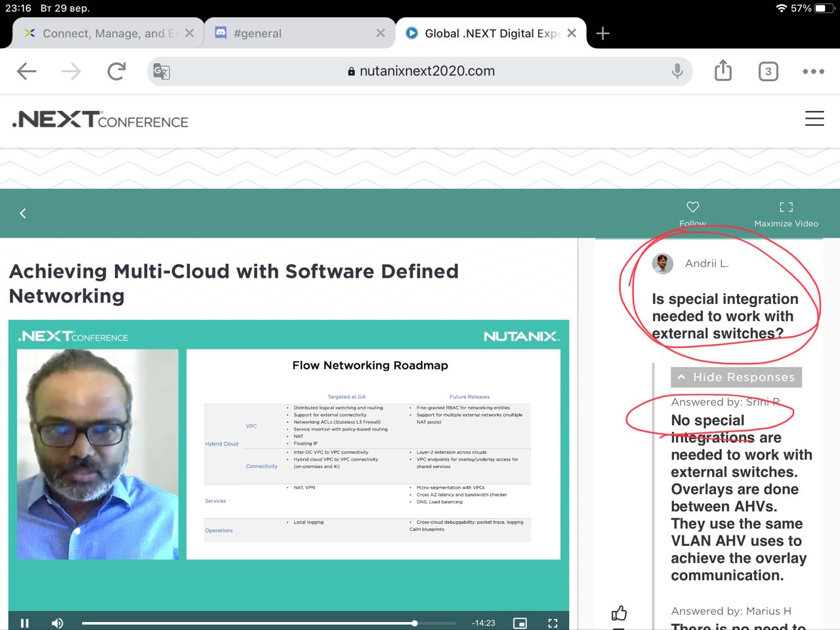Pause the video playback

pyautogui.click(x=25, y=623)
